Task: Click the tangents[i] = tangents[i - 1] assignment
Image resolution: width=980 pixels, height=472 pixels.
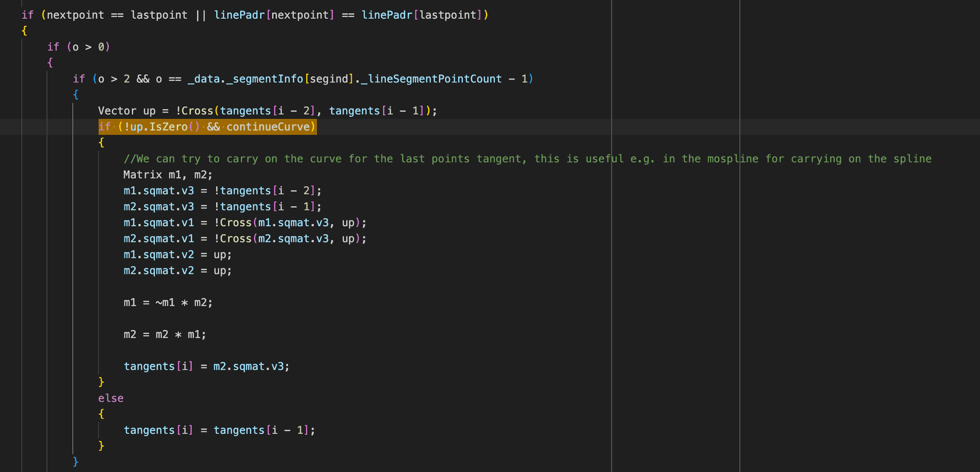Action: pyautogui.click(x=219, y=430)
